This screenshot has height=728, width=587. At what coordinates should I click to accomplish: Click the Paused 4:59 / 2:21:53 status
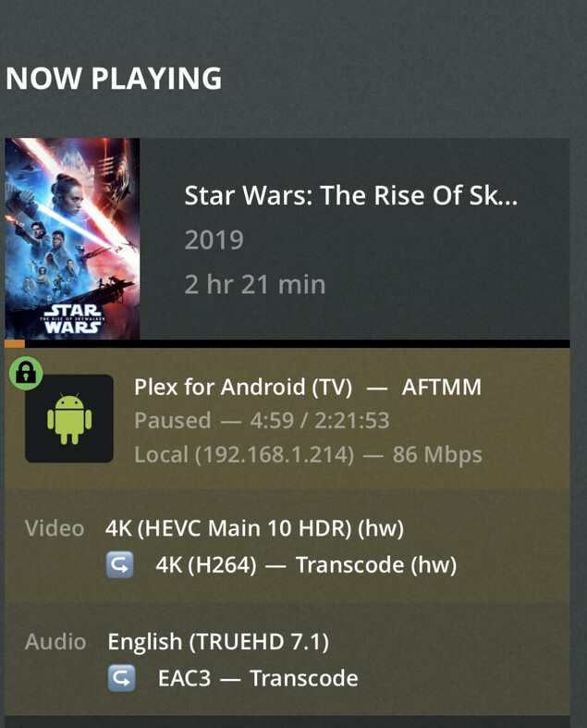click(x=262, y=420)
